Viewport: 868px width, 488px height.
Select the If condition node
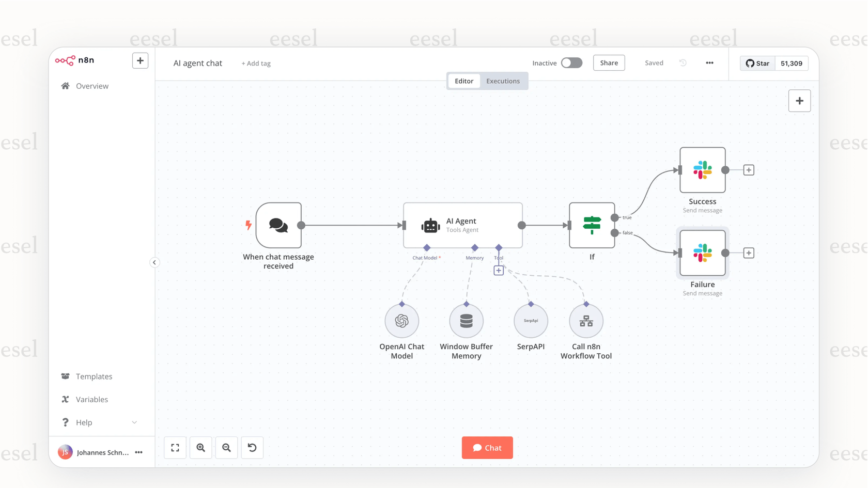592,225
